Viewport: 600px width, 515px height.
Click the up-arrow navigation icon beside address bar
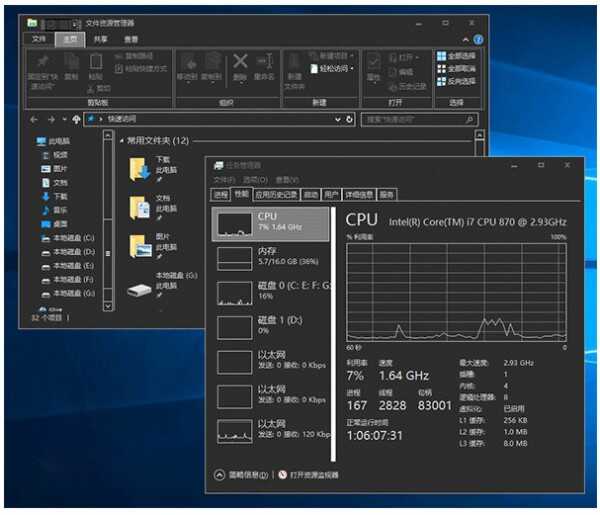[x=78, y=118]
